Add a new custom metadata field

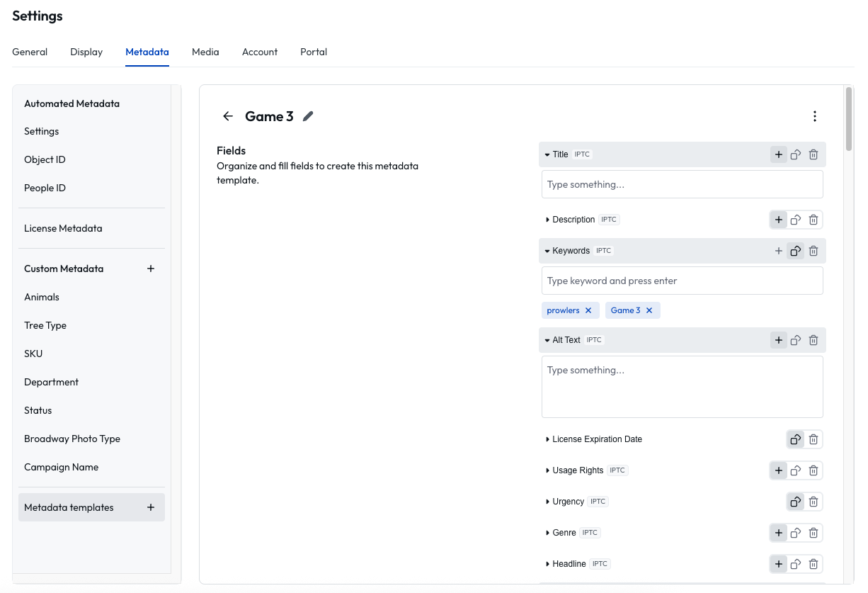tap(151, 269)
